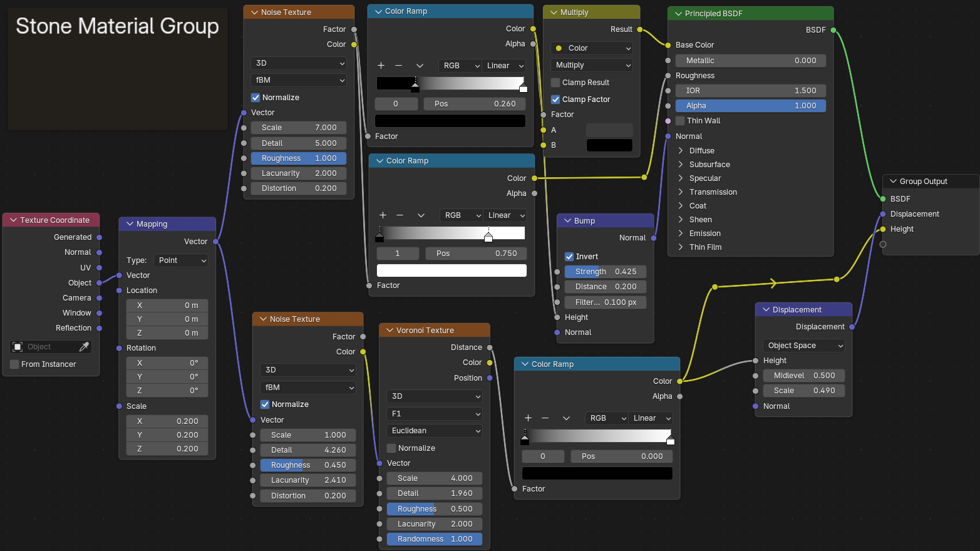Click the black B color swatch in Multiply
The height and width of the screenshot is (551, 980).
tap(609, 145)
